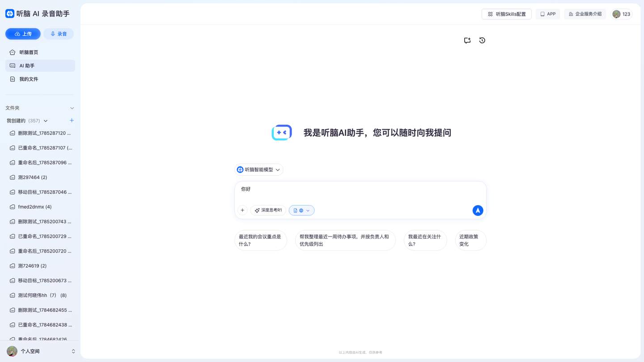Open folder 删除测试_1785200743
The width and height of the screenshot is (644, 362).
pyautogui.click(x=40, y=222)
